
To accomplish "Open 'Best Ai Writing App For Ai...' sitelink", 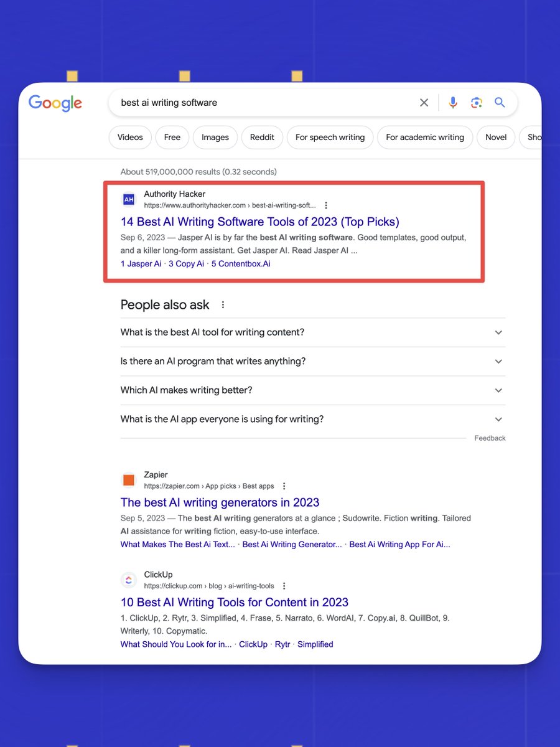I will click(x=399, y=545).
